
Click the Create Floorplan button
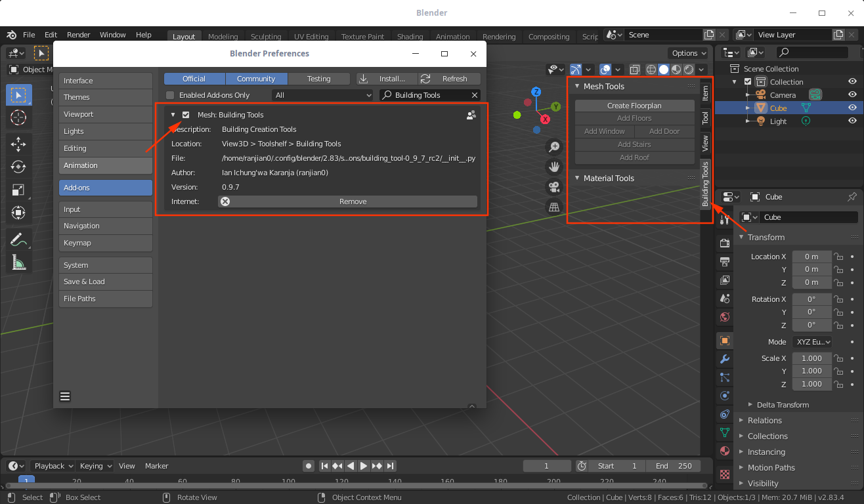tap(634, 106)
